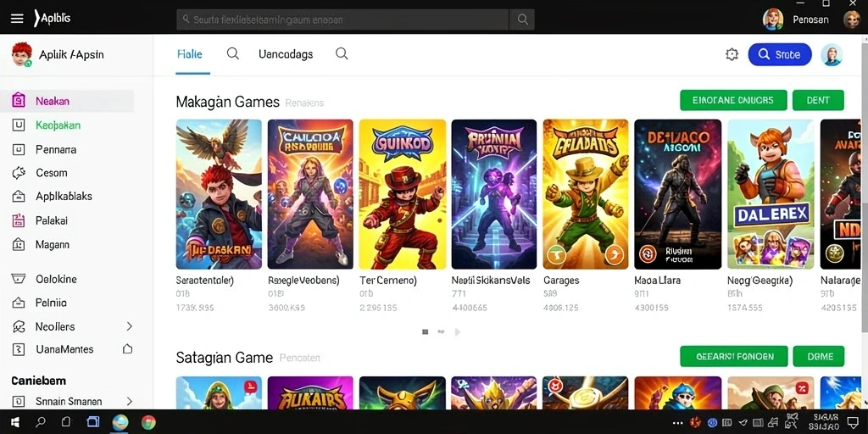Click the Apblkablaks sidebar icon
This screenshot has width=868, height=434.
(19, 196)
